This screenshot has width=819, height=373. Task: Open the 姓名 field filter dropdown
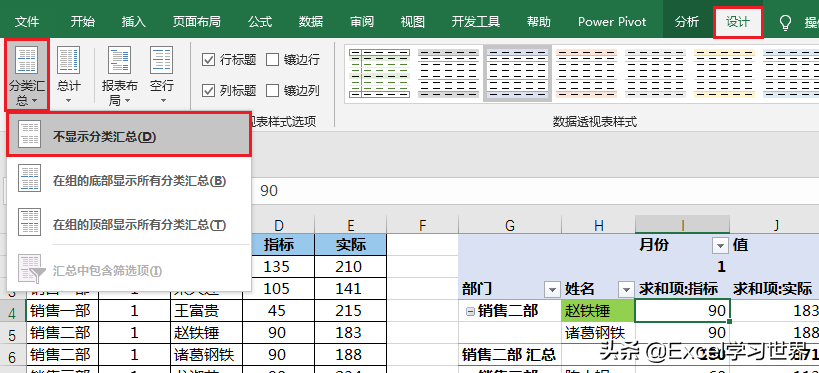(x=625, y=288)
